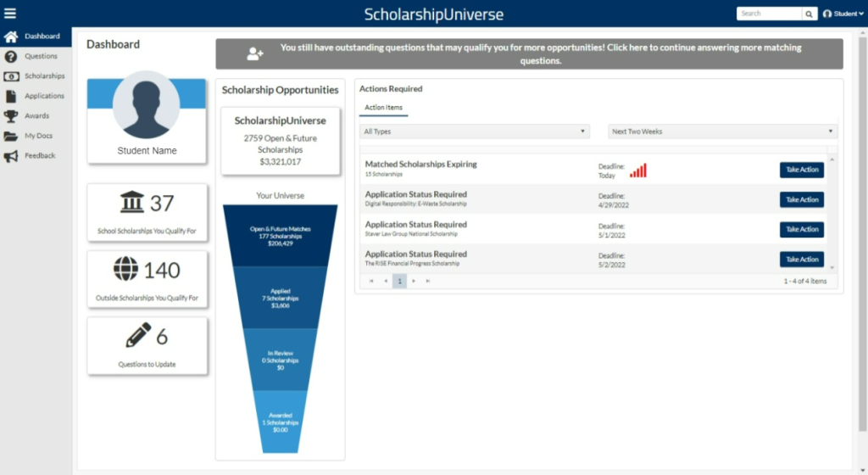868x475 pixels.
Task: Open the Feedback menu item
Action: click(x=36, y=156)
